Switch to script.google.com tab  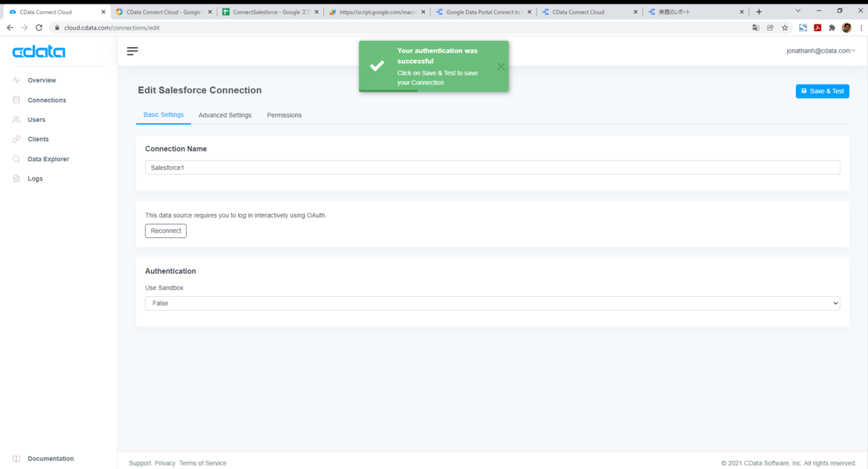(x=376, y=12)
